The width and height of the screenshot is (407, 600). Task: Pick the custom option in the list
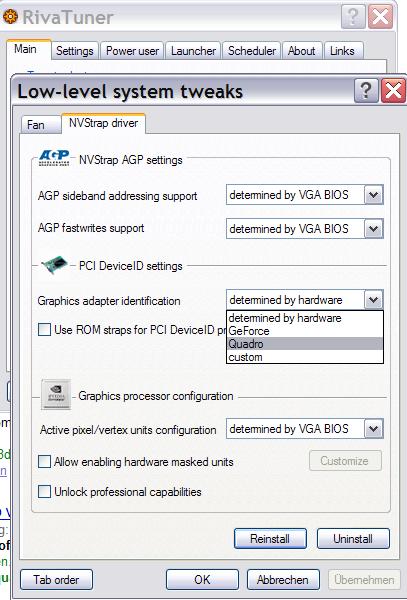click(304, 357)
